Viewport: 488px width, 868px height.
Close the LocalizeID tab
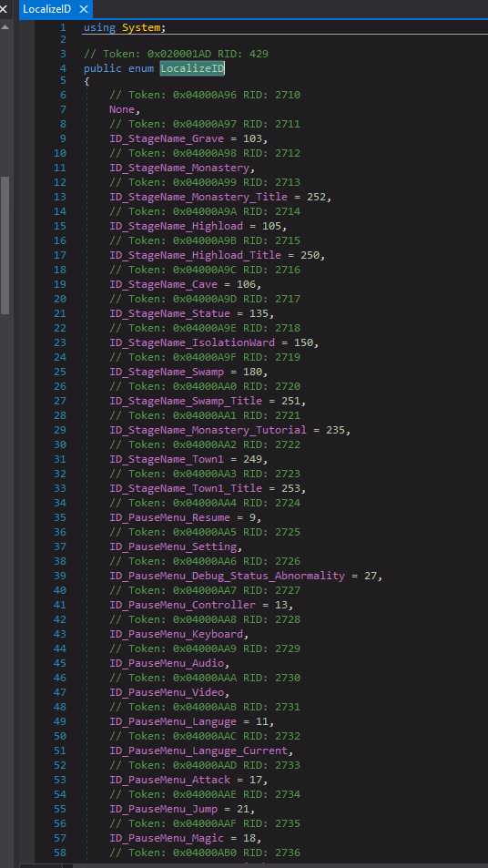click(x=84, y=9)
